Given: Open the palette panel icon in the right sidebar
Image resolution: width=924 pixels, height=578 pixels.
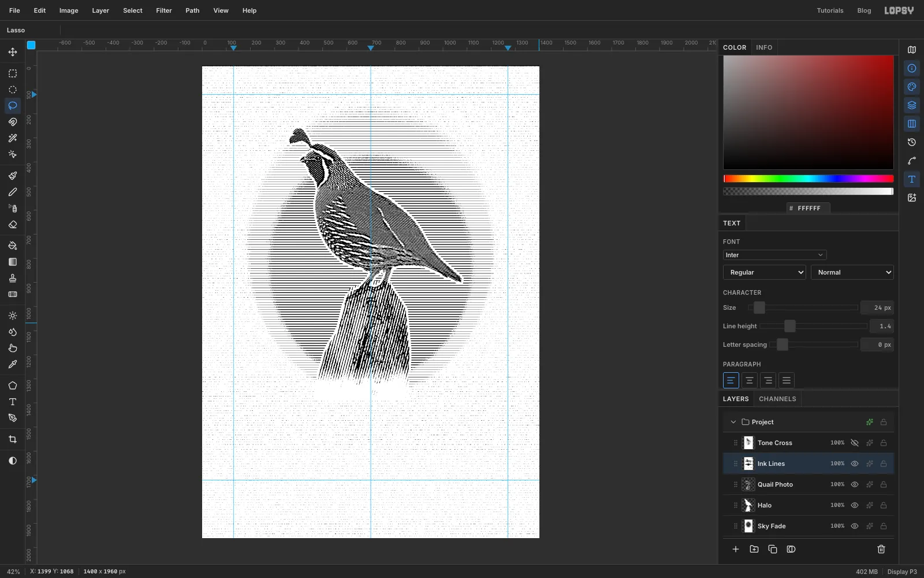Looking at the screenshot, I should pos(912,87).
